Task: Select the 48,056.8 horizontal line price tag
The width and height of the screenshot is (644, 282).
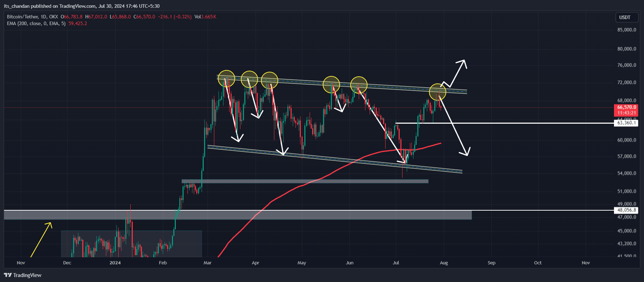Action: coord(626,210)
